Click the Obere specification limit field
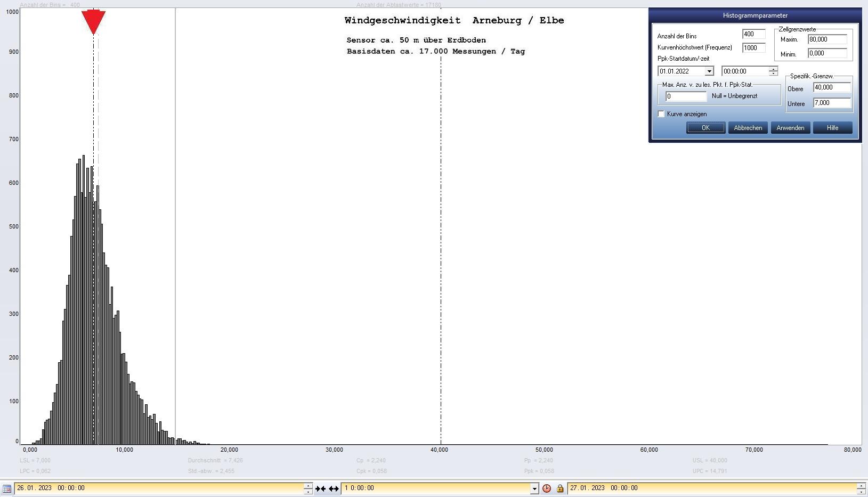The width and height of the screenshot is (868, 497). (831, 87)
